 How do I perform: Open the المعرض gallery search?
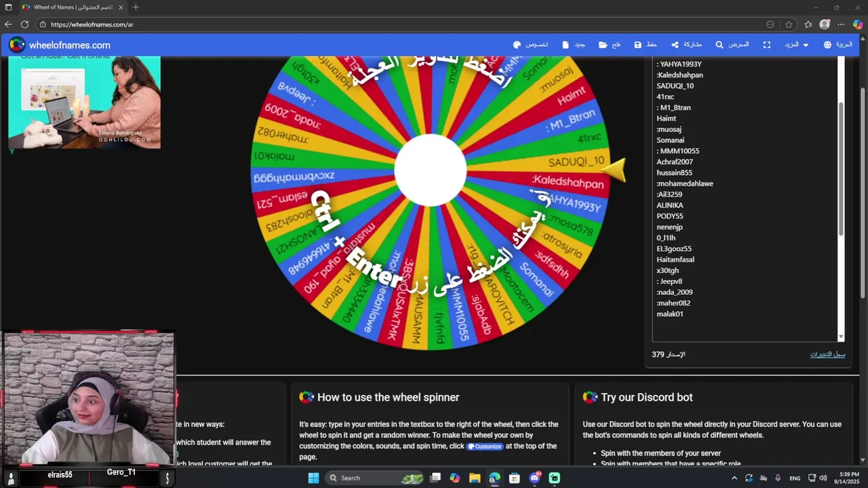pos(732,45)
